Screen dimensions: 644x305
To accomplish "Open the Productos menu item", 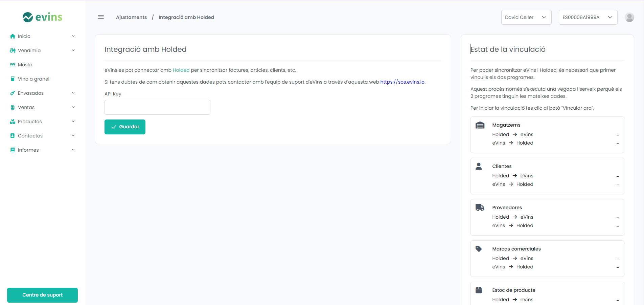I will click(43, 122).
